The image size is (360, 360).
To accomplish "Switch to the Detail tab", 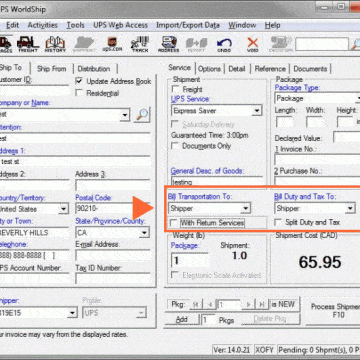I will 237,69.
